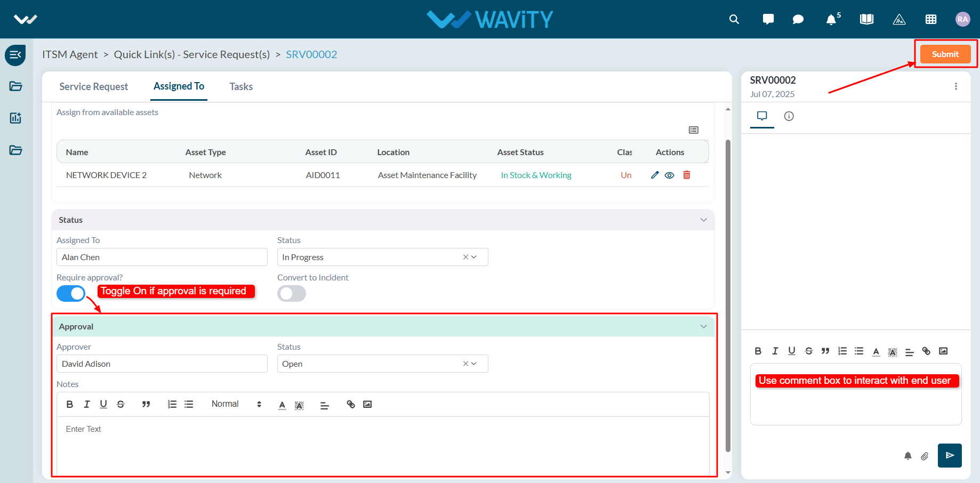Viewport: 980px width, 483px height.
Task: Toggle bold in Notes editor
Action: coord(70,404)
